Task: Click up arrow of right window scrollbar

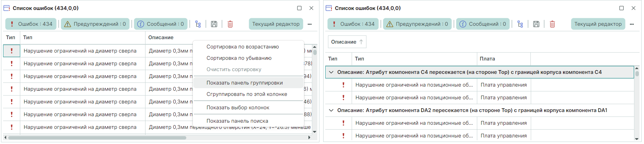Action: [637, 68]
